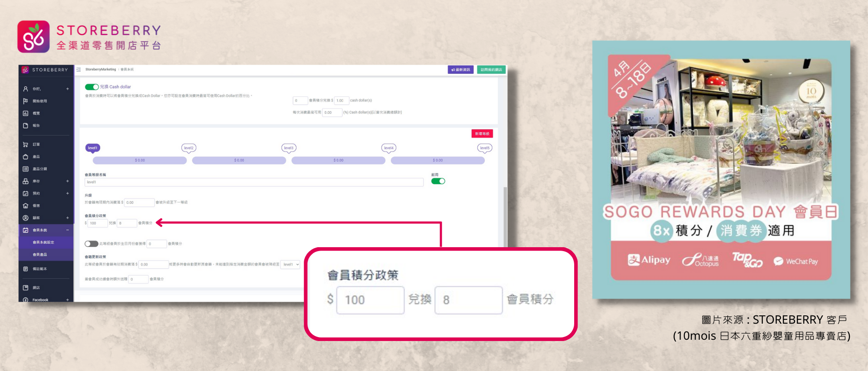Click the user profile icon beside 你好
Screen dimensions: 868x371
pos(26,89)
